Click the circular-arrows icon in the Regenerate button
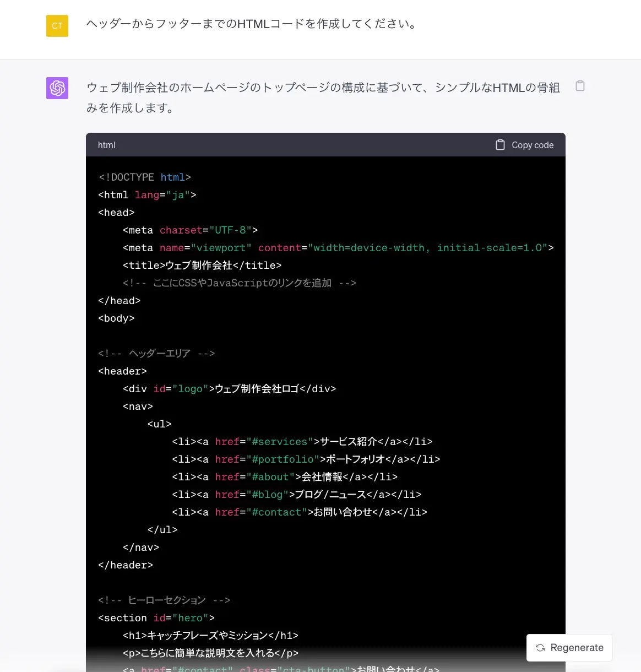The height and width of the screenshot is (672, 641). click(x=540, y=647)
